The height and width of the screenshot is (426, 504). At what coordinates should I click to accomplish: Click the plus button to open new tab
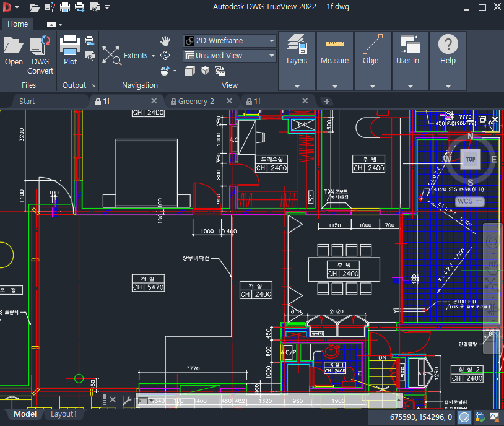coord(327,102)
